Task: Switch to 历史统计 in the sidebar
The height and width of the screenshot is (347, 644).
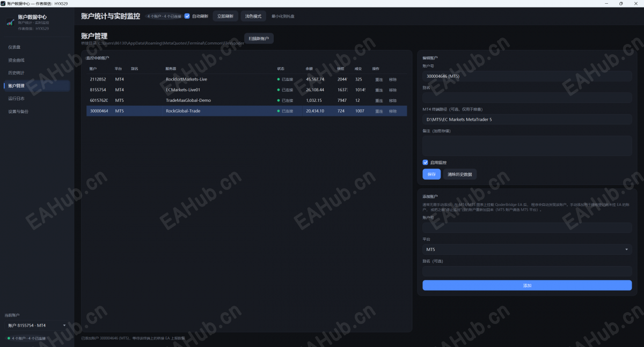Action: [36, 73]
